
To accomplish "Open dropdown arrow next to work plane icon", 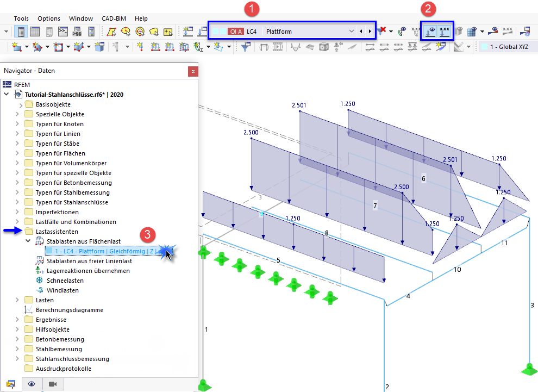I will [x=468, y=47].
